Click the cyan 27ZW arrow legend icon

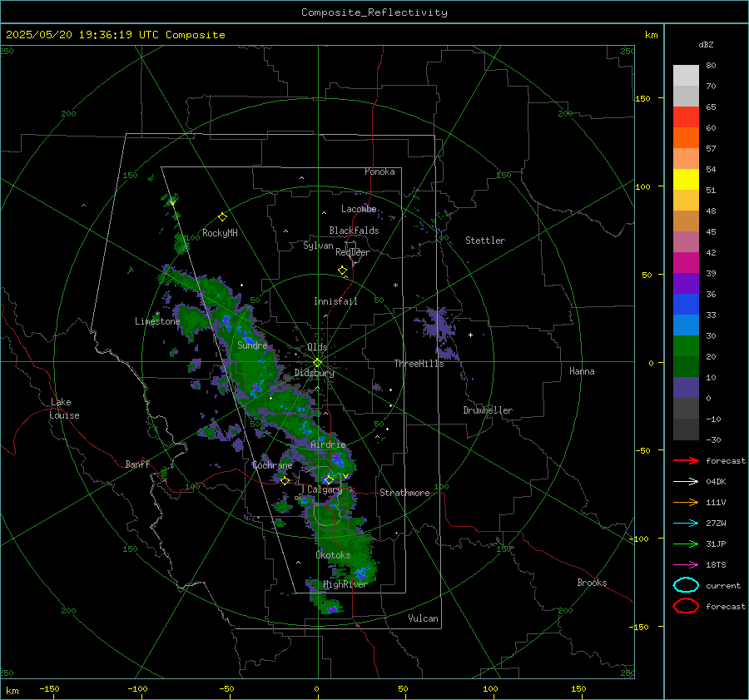tap(686, 524)
